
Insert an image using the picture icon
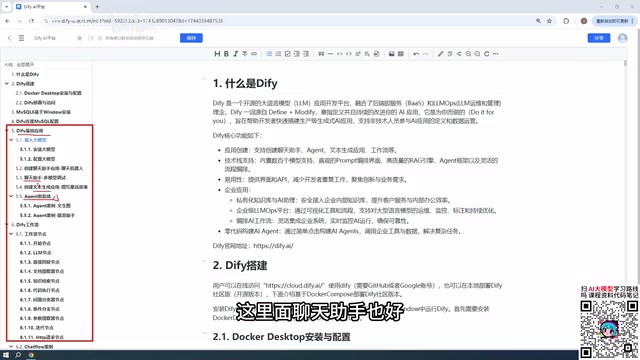[391, 54]
